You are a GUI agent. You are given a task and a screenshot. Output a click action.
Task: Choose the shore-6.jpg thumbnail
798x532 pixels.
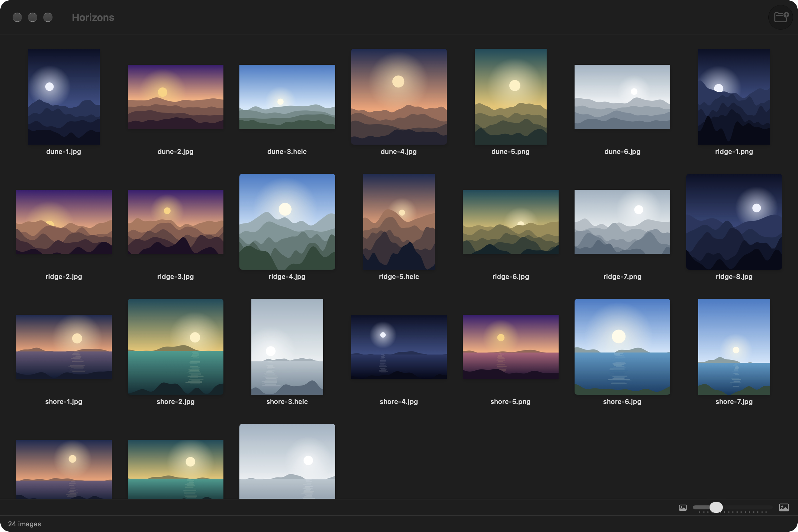click(622, 347)
